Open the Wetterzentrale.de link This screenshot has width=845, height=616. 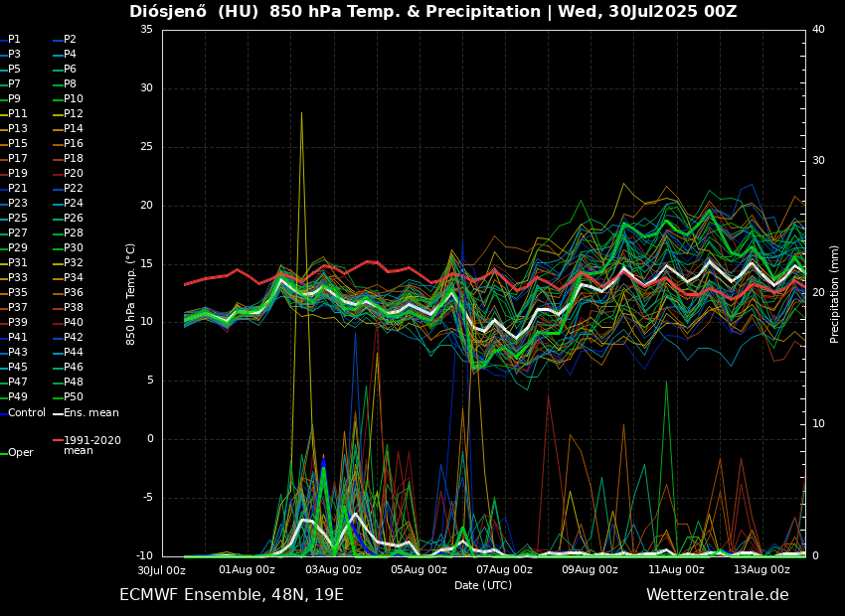(717, 595)
